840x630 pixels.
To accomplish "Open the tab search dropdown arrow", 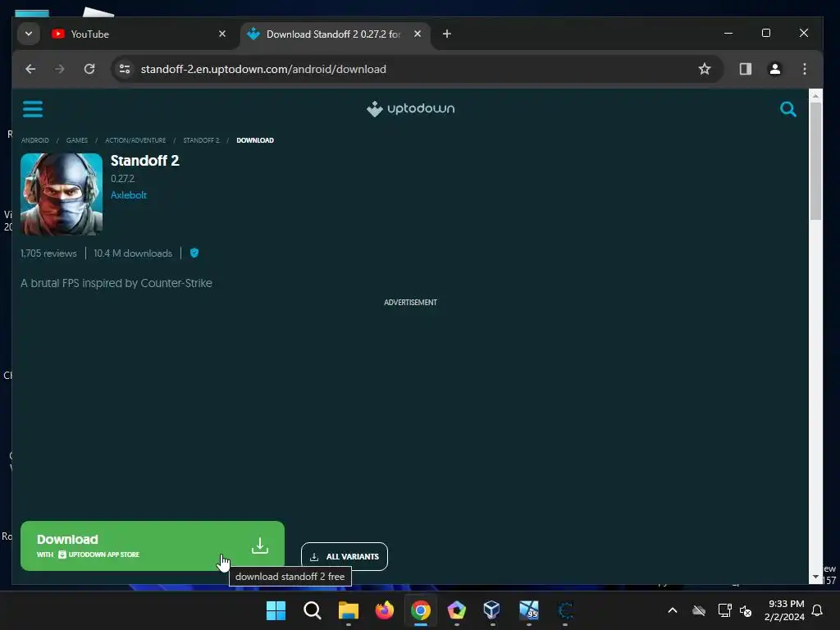I will [x=29, y=34].
